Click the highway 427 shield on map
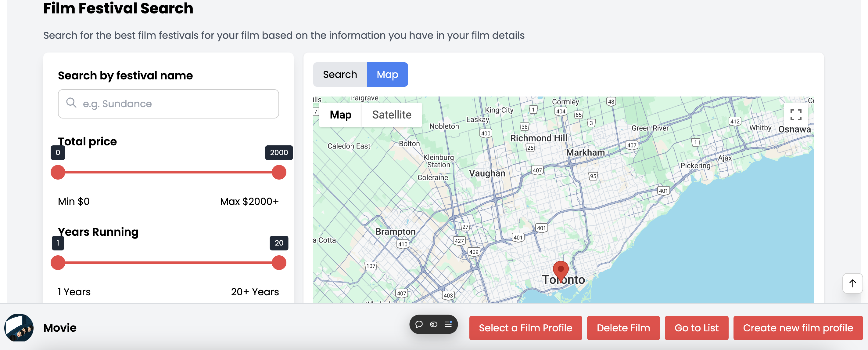 (x=459, y=241)
